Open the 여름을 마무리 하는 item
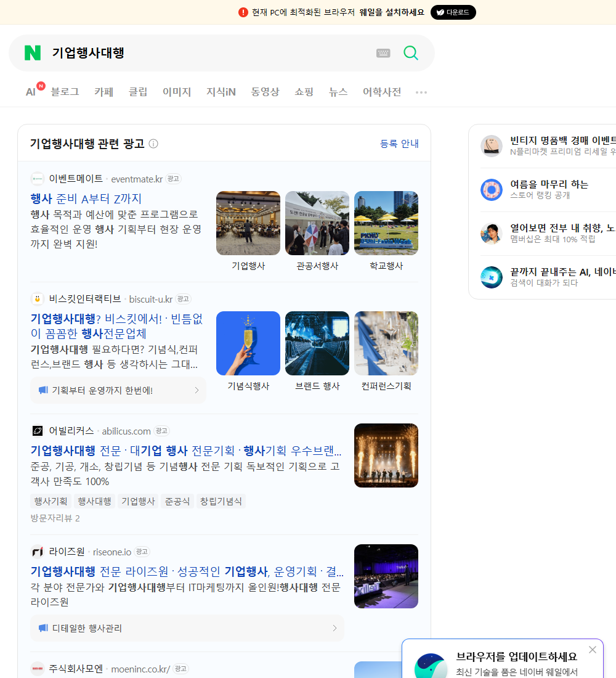The height and width of the screenshot is (678, 616). 549,189
